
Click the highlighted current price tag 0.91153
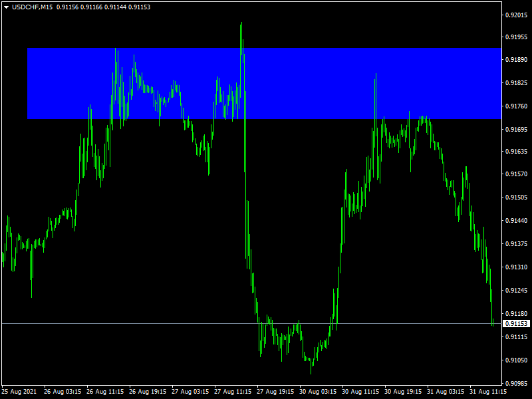(x=517, y=324)
